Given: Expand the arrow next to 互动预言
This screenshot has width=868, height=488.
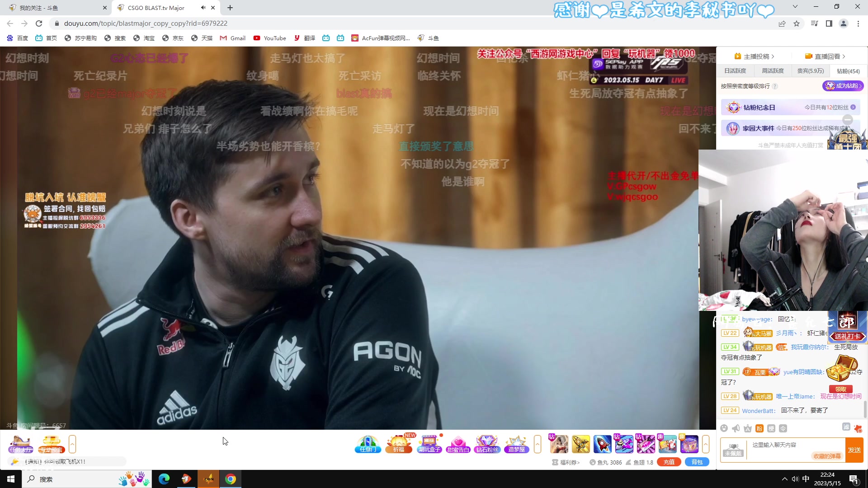Looking at the screenshot, I should [x=72, y=444].
